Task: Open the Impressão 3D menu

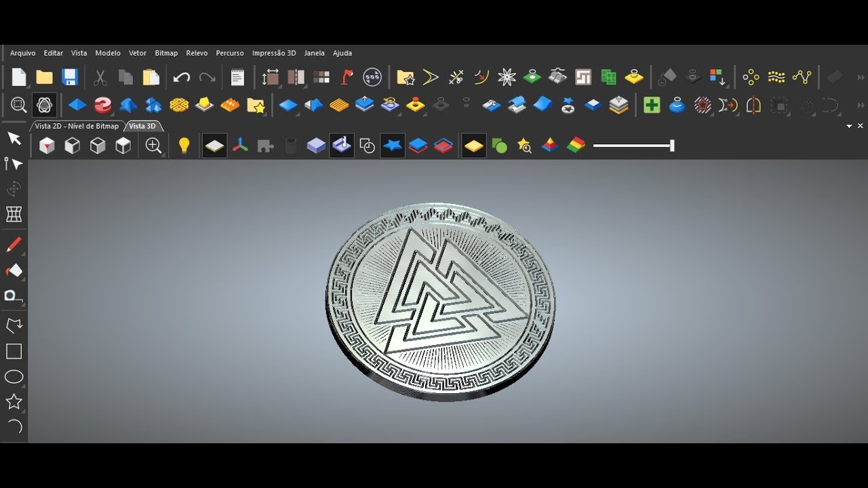Action: [x=274, y=53]
